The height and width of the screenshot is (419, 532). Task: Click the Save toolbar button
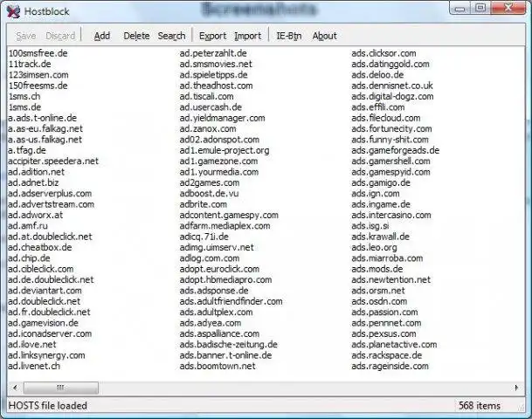pyautogui.click(x=26, y=36)
